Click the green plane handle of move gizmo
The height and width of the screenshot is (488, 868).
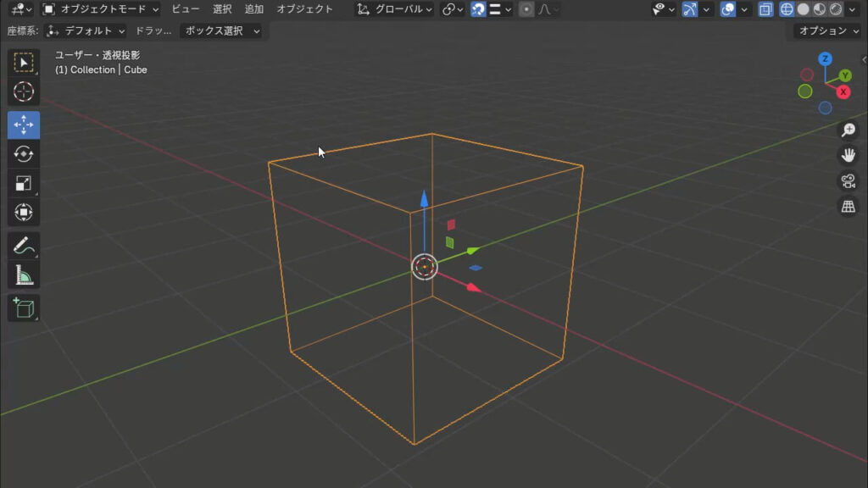click(449, 242)
